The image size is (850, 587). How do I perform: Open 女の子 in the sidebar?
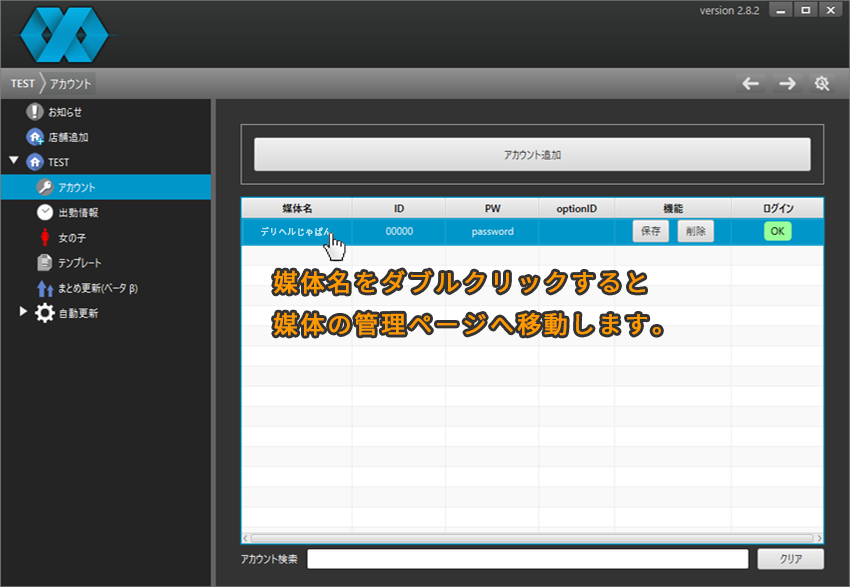(x=72, y=238)
